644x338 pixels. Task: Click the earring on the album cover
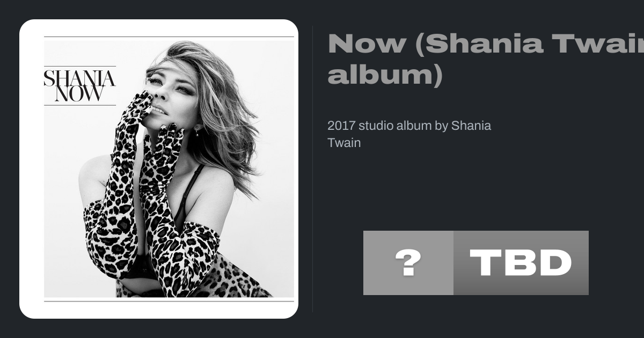197,130
